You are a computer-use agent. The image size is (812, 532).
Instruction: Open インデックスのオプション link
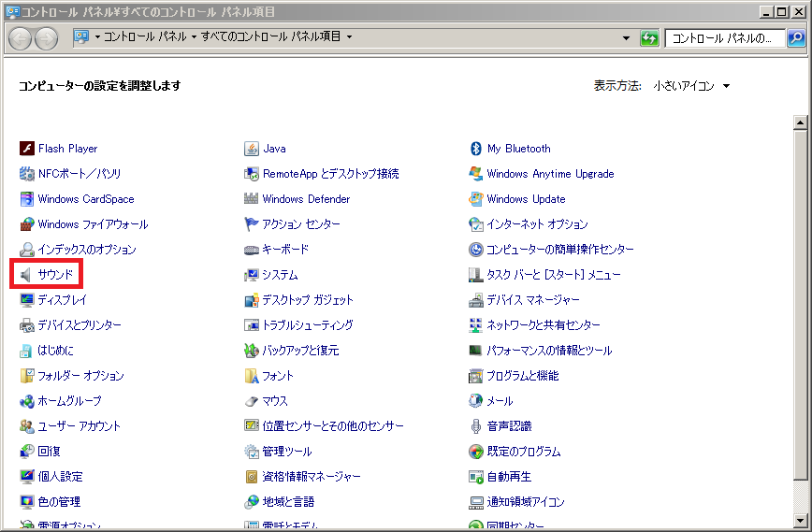tap(87, 250)
